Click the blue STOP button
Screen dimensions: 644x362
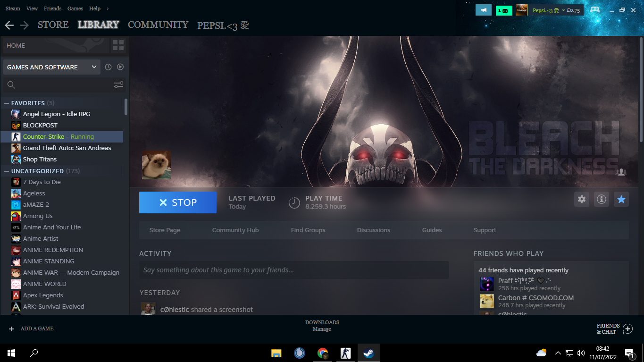click(178, 202)
